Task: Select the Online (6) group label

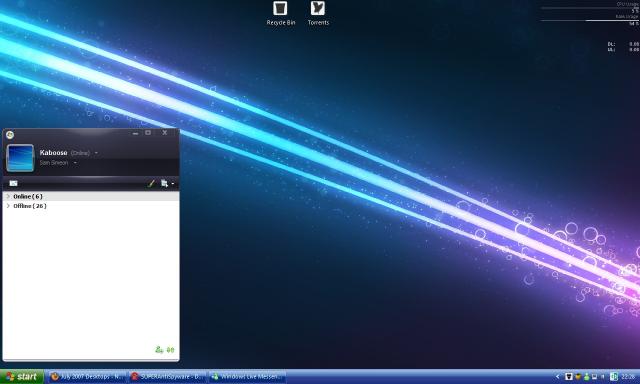Action: [x=28, y=196]
